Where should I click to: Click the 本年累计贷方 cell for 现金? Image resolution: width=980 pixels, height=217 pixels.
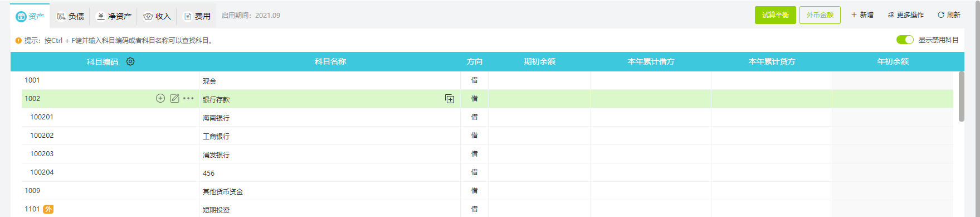coord(772,80)
